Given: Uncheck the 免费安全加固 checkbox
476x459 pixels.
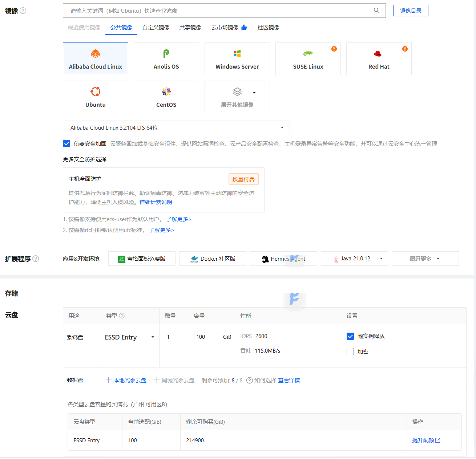Looking at the screenshot, I should [66, 143].
